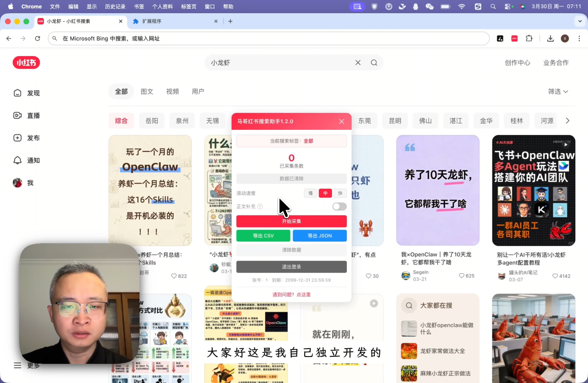Click the red 小红书 extension icon
588x383 pixels.
[515, 38]
